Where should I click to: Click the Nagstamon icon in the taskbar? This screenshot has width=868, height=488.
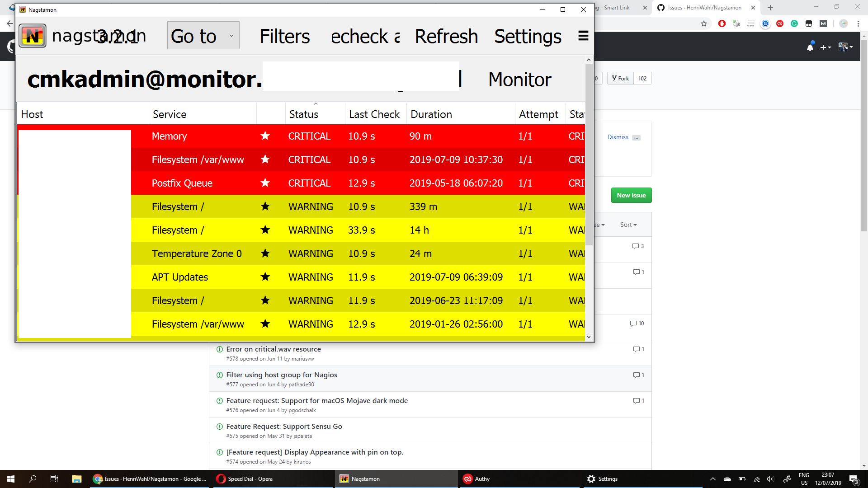344,479
